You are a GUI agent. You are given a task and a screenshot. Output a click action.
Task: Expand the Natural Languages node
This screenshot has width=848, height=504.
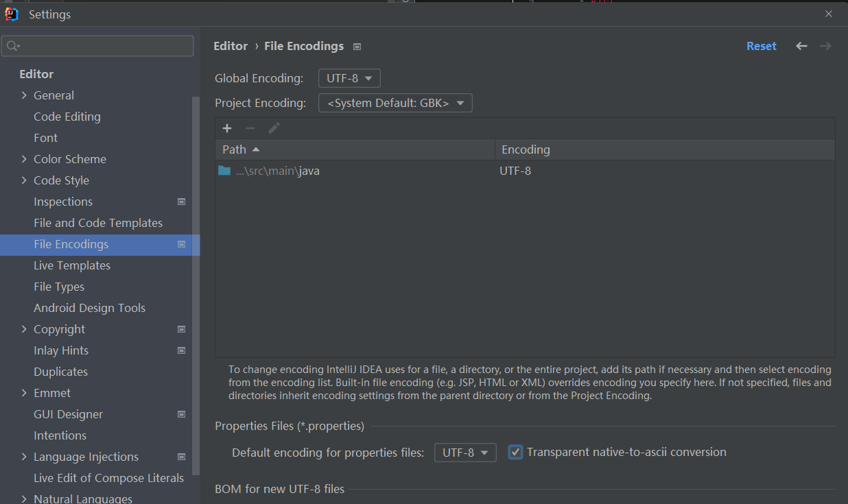(24, 499)
